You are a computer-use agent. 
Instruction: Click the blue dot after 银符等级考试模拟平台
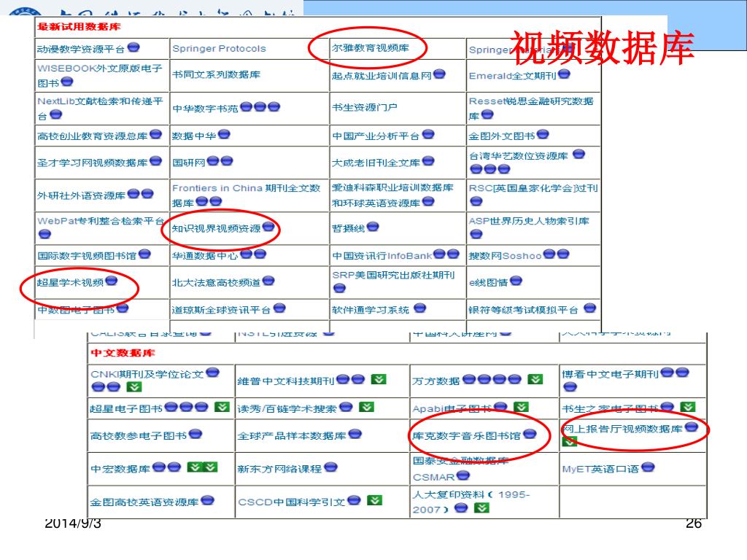(589, 308)
